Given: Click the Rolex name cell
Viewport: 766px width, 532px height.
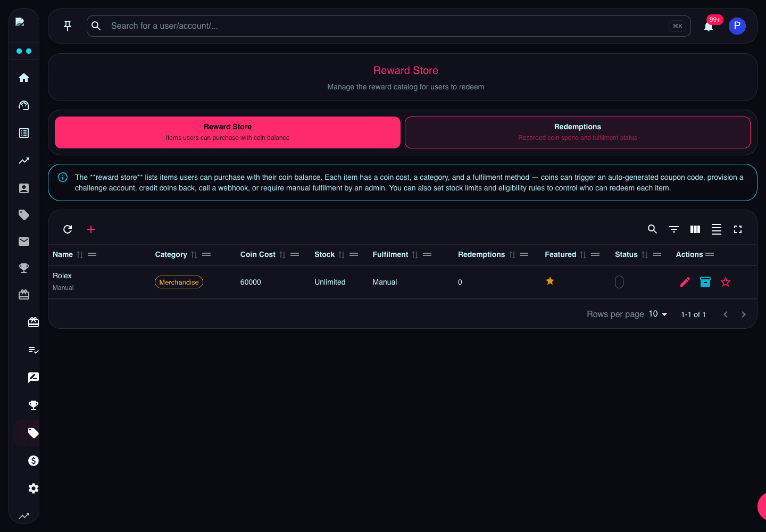Looking at the screenshot, I should coord(62,276).
